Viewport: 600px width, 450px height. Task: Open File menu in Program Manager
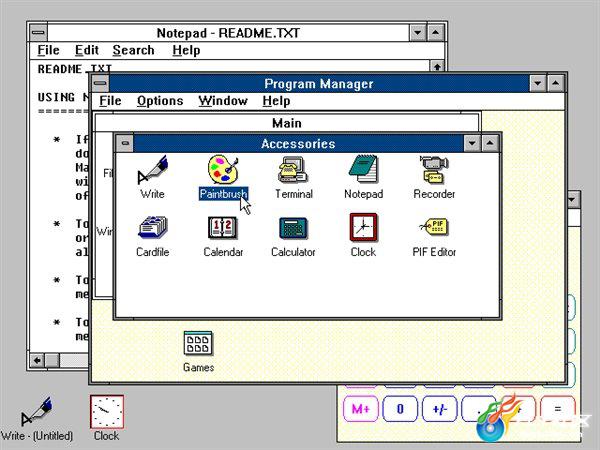[x=110, y=101]
